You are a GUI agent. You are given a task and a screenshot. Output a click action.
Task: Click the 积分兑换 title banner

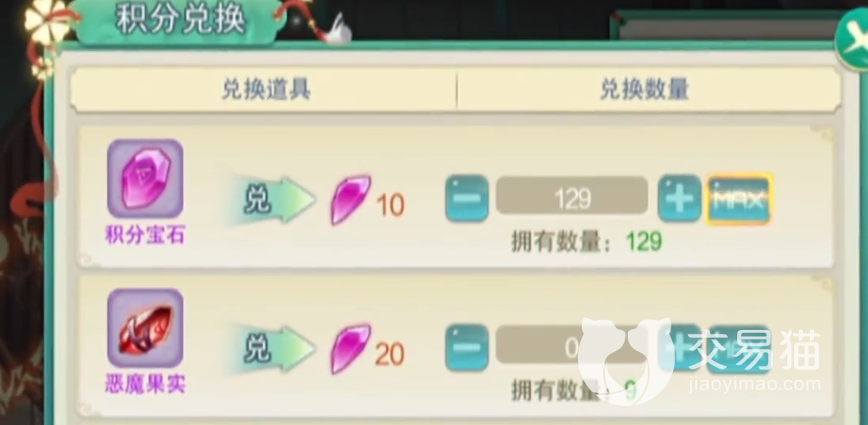(x=181, y=20)
